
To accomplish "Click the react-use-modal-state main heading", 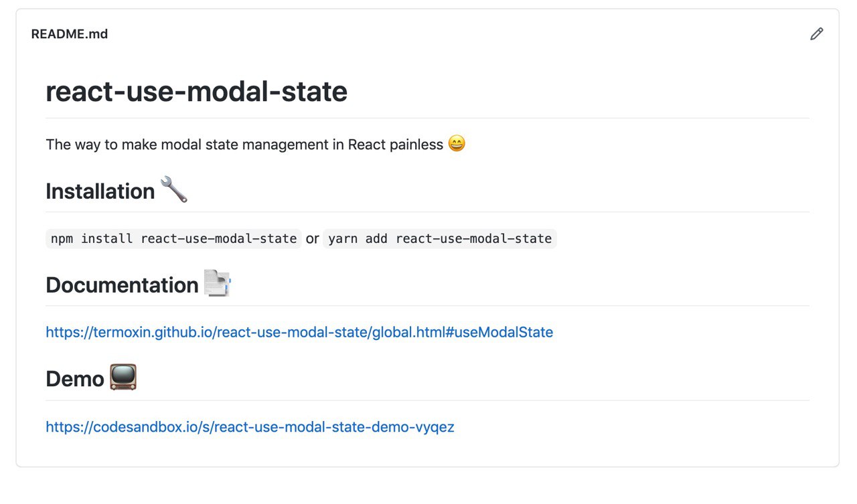I will [x=197, y=92].
